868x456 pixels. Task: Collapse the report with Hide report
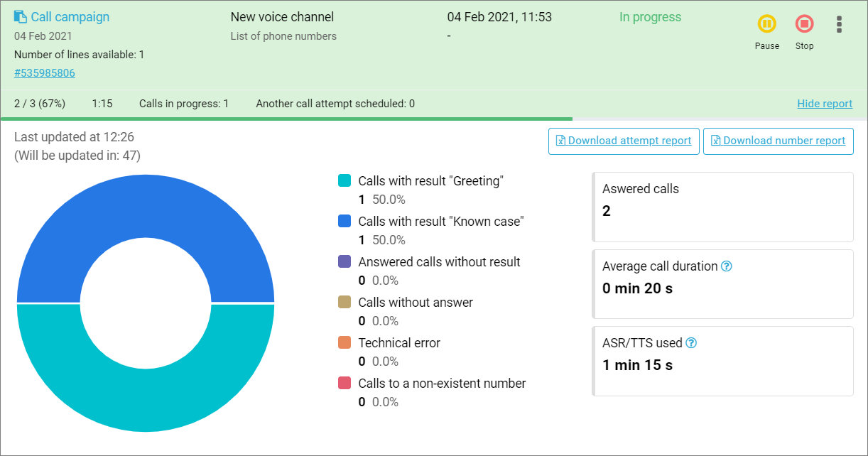click(x=825, y=104)
